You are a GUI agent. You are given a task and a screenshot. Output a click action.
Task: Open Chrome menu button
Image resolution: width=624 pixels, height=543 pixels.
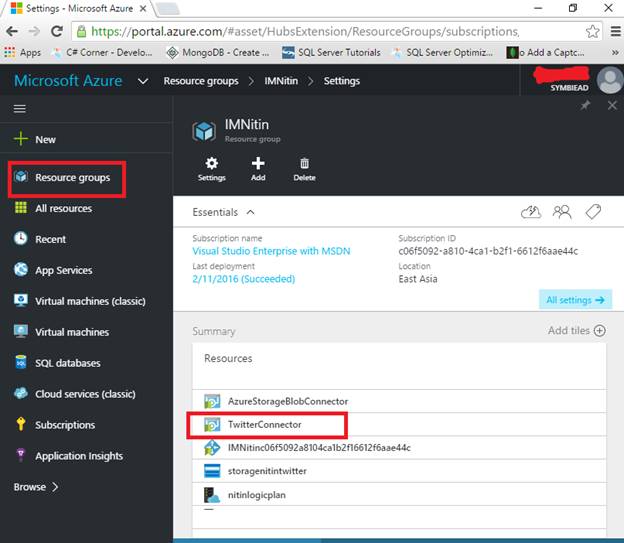[615, 31]
